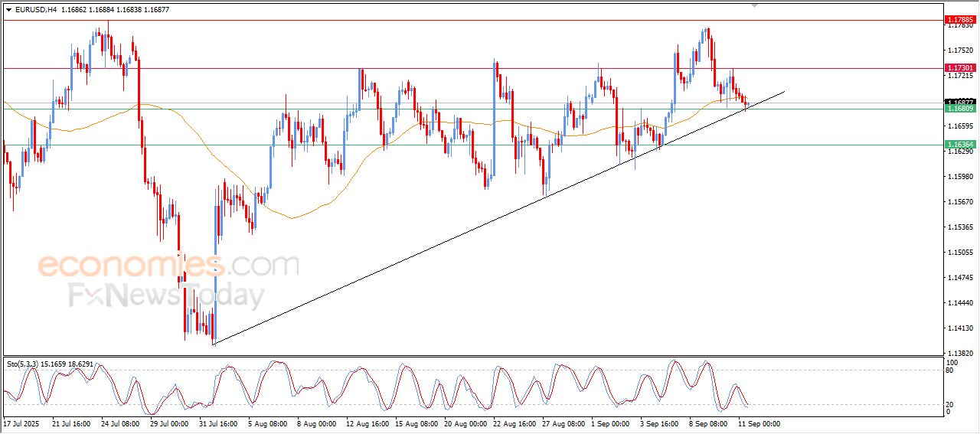This screenshot has height=434, width=980.
Task: Click the 1.15365 price axis value
Action: (x=960, y=227)
